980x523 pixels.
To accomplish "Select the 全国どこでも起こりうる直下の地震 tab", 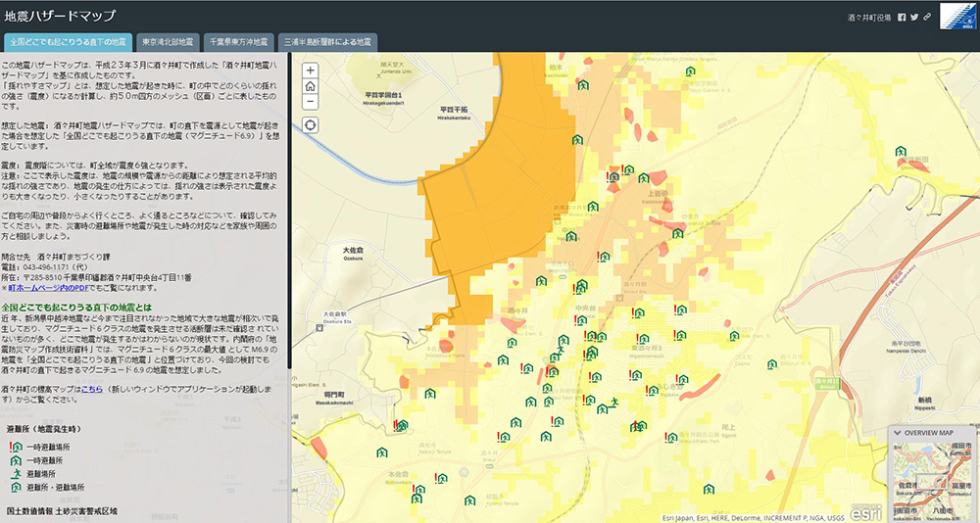I will pos(68,43).
